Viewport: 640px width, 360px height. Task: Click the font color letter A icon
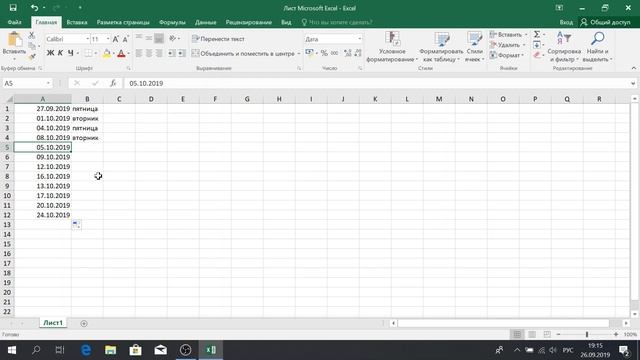tap(121, 53)
